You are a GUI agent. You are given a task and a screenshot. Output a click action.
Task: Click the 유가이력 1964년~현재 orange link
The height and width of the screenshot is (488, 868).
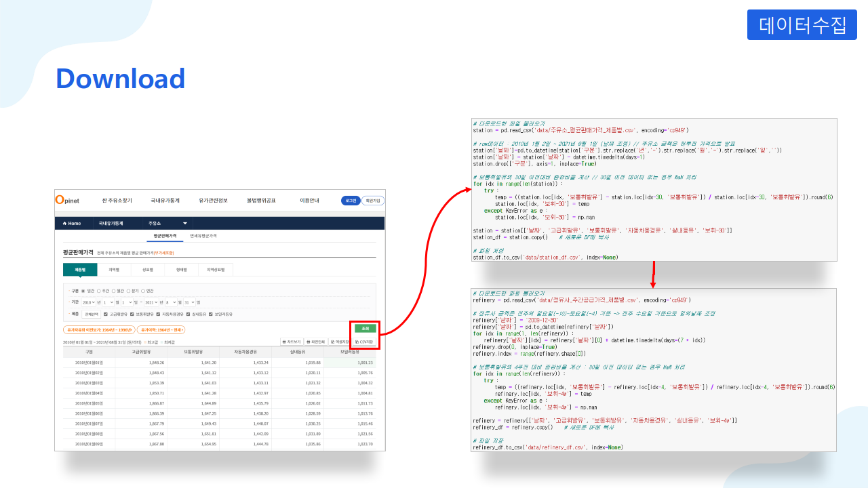coord(161,329)
